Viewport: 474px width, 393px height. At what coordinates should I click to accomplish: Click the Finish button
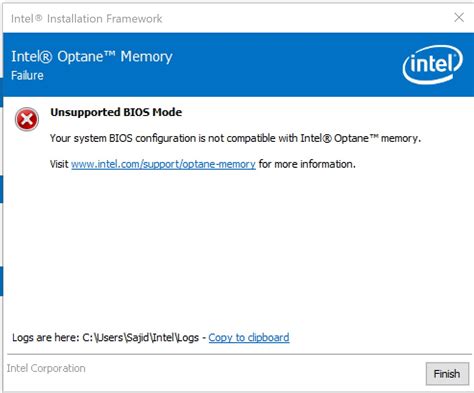(447, 374)
